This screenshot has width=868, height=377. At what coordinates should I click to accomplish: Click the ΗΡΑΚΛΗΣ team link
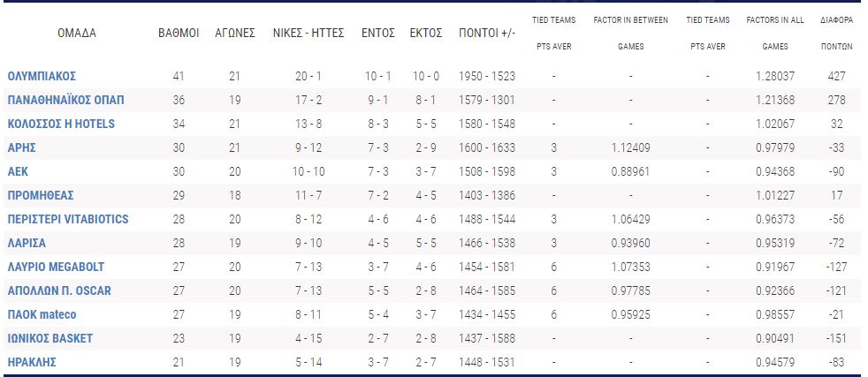(32, 362)
